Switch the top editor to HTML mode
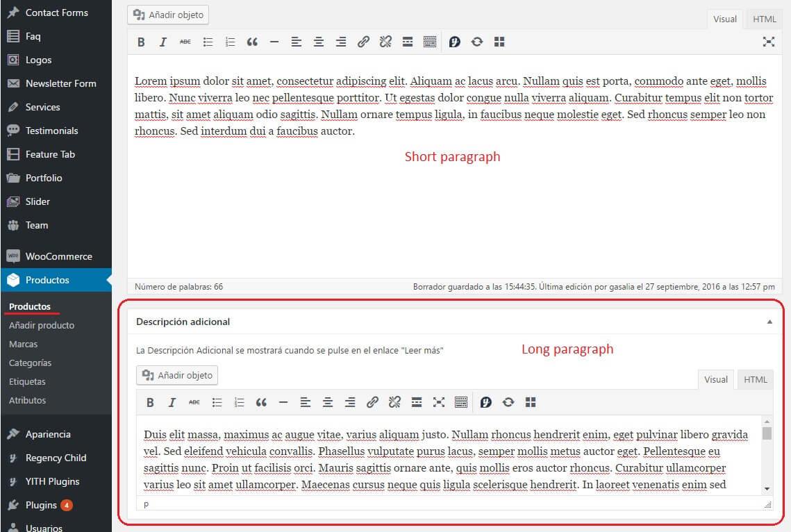Viewport: 791px width, 532px height. [x=763, y=19]
